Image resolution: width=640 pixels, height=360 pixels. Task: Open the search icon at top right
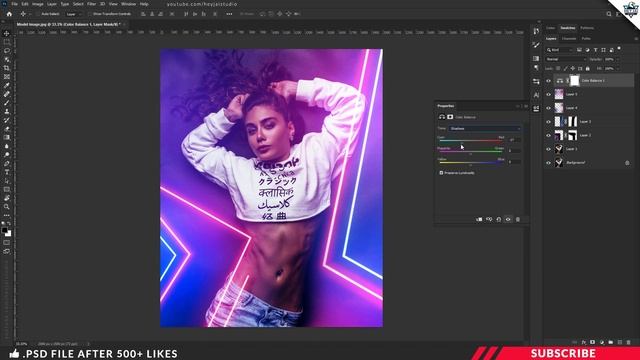click(609, 14)
